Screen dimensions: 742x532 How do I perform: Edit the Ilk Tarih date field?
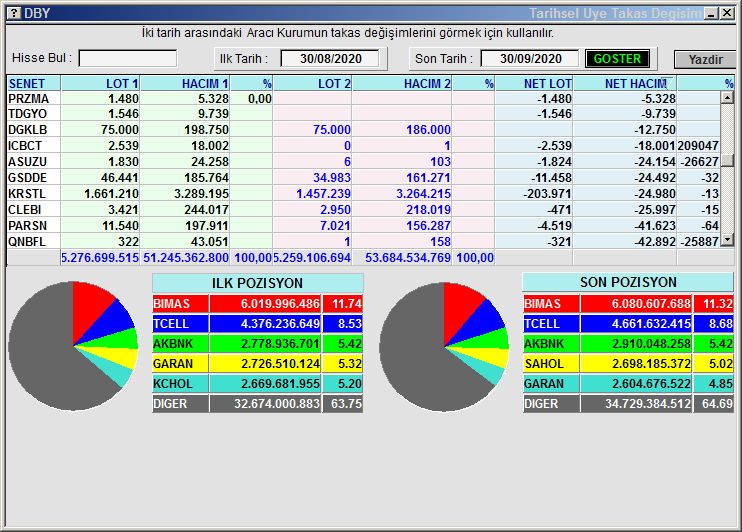click(x=330, y=59)
